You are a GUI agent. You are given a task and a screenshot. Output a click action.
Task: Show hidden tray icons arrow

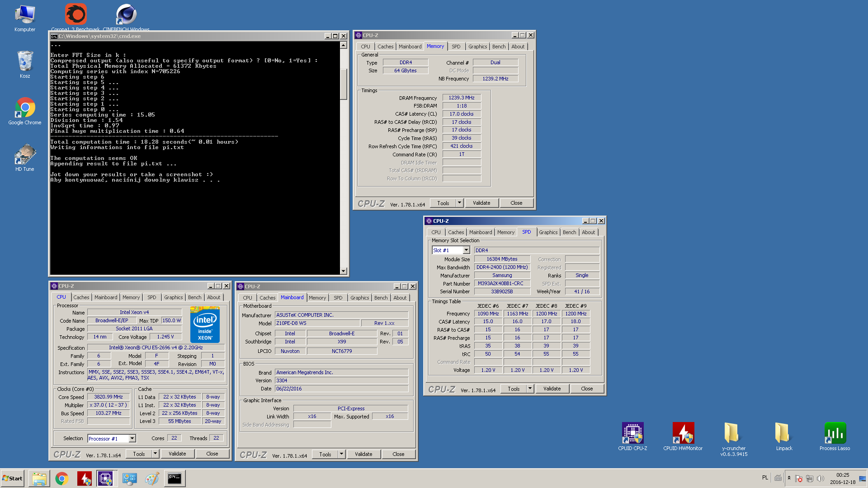(789, 478)
